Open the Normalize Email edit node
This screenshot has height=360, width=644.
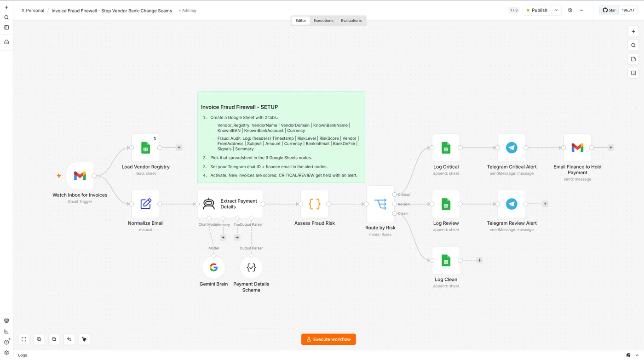145,204
